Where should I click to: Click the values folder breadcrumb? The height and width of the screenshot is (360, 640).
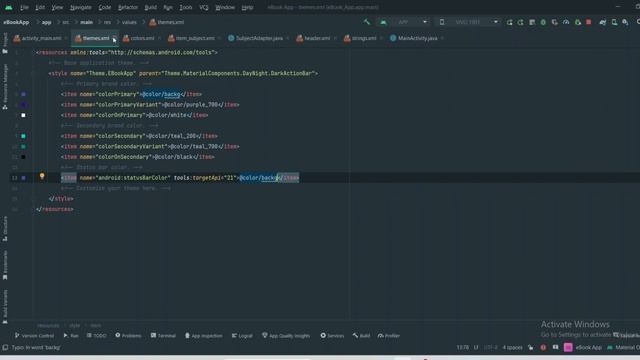coord(129,22)
